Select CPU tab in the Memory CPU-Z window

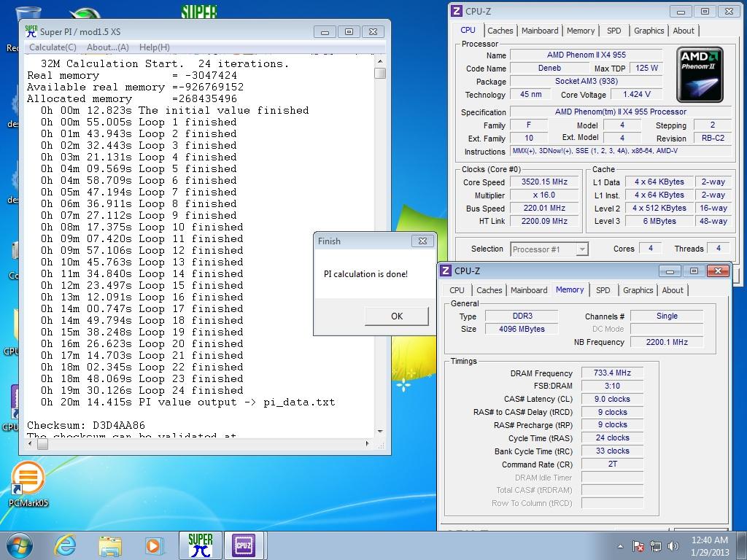457,290
